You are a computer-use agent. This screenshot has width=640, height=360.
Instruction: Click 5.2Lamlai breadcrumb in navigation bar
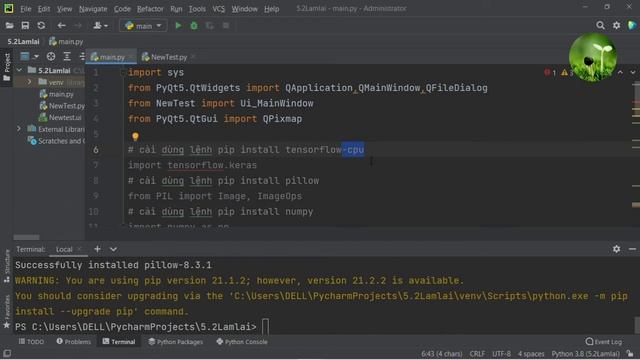(x=23, y=41)
